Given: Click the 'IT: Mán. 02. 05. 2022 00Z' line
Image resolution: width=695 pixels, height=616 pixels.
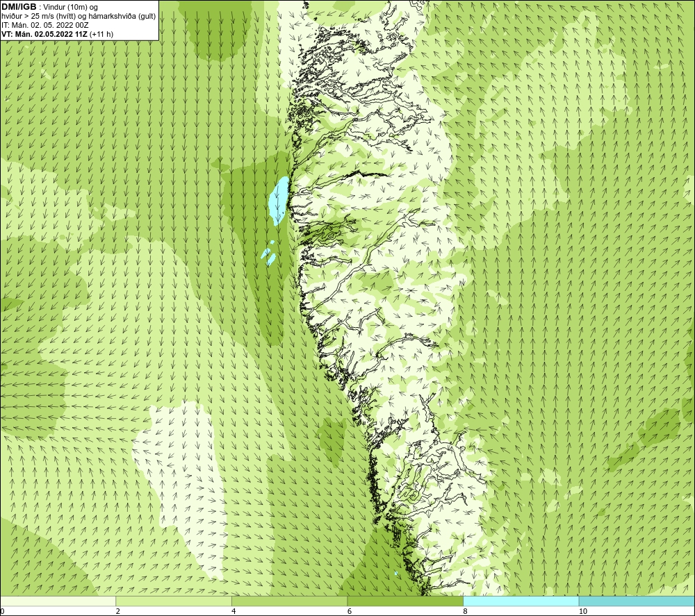Looking at the screenshot, I should coord(44,25).
